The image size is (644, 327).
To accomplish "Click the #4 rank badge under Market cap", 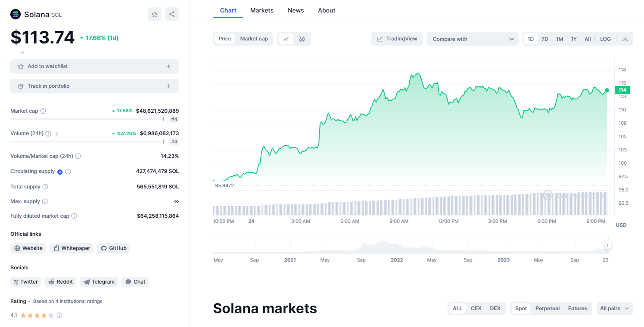I will (174, 119).
